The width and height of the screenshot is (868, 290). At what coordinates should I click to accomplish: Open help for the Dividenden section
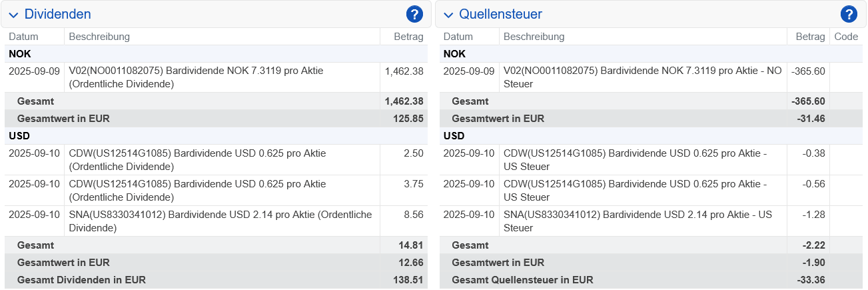coord(414,14)
